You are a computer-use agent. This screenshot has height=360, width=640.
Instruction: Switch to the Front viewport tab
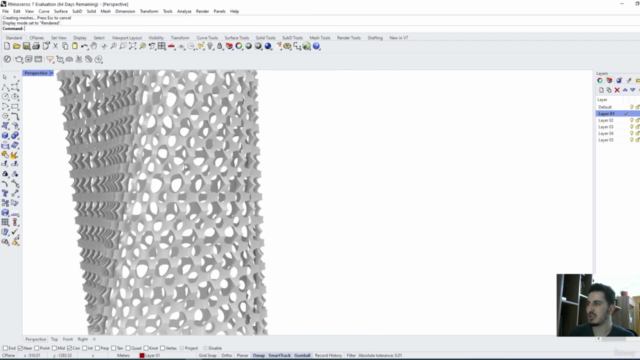coord(68,339)
